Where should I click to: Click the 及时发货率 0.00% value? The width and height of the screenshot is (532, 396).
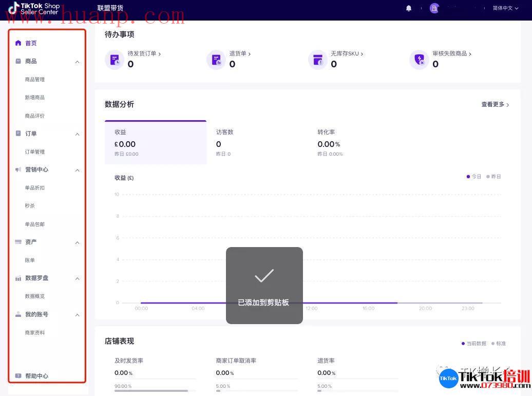(x=123, y=373)
